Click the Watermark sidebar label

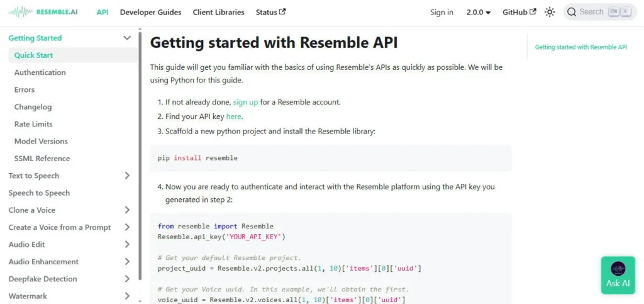coord(28,296)
